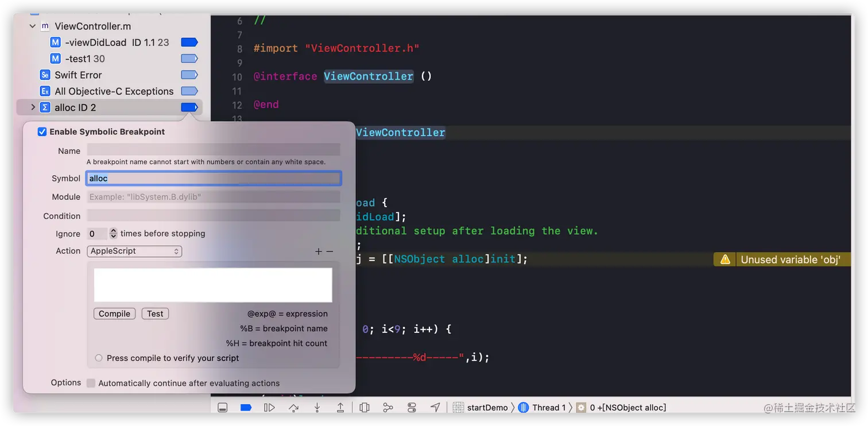The height and width of the screenshot is (426, 868).
Task: Expand the alloc ID 2 breakpoint row
Action: coord(33,107)
